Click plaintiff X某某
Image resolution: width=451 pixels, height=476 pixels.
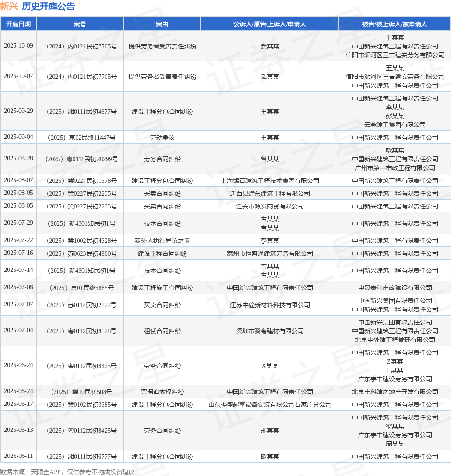pyautogui.click(x=270, y=366)
